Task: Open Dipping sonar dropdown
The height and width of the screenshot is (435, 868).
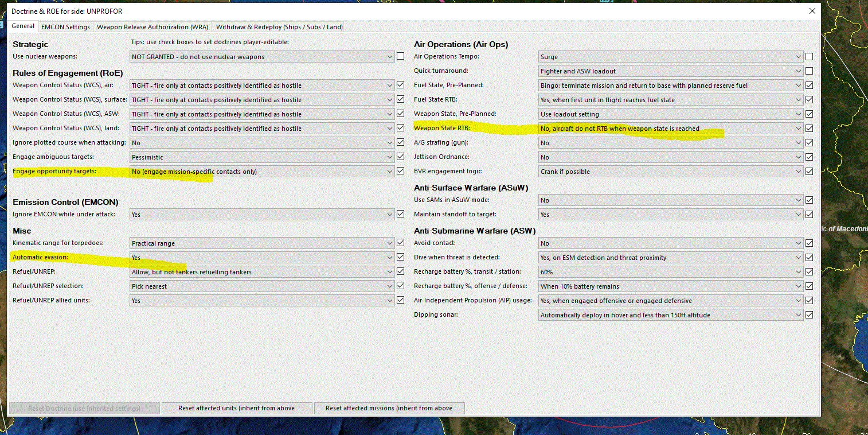Action: point(671,315)
